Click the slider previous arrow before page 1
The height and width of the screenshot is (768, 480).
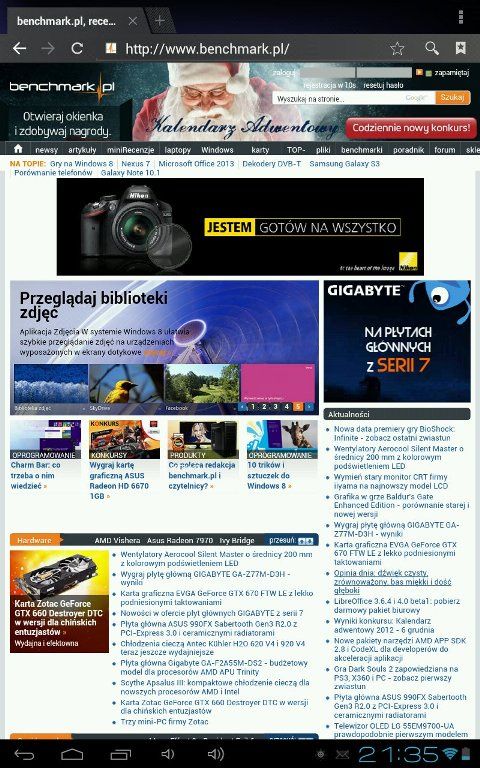click(x=243, y=407)
